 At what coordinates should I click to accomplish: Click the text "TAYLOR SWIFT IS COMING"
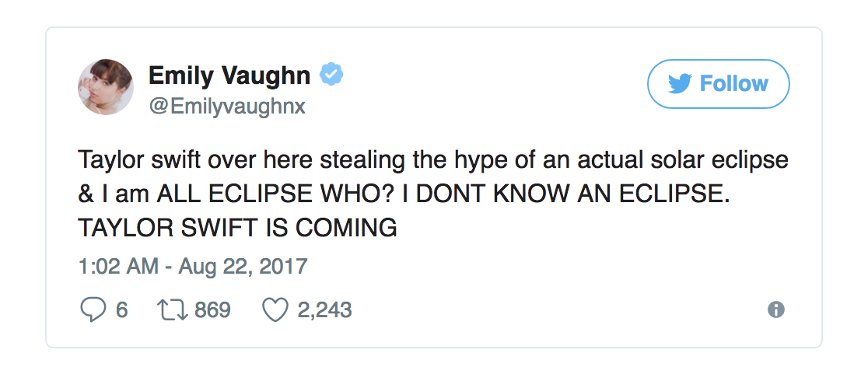(x=237, y=228)
